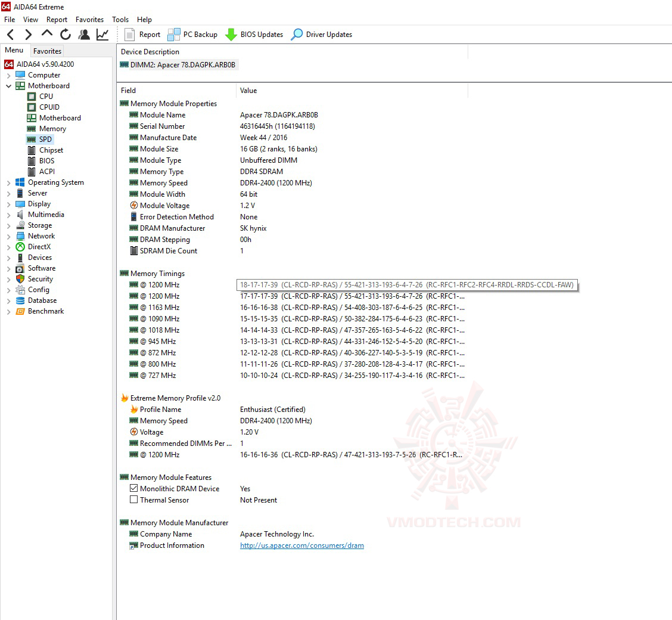This screenshot has width=672, height=620.
Task: Open the Favorites menu in the menu bar
Action: [89, 19]
